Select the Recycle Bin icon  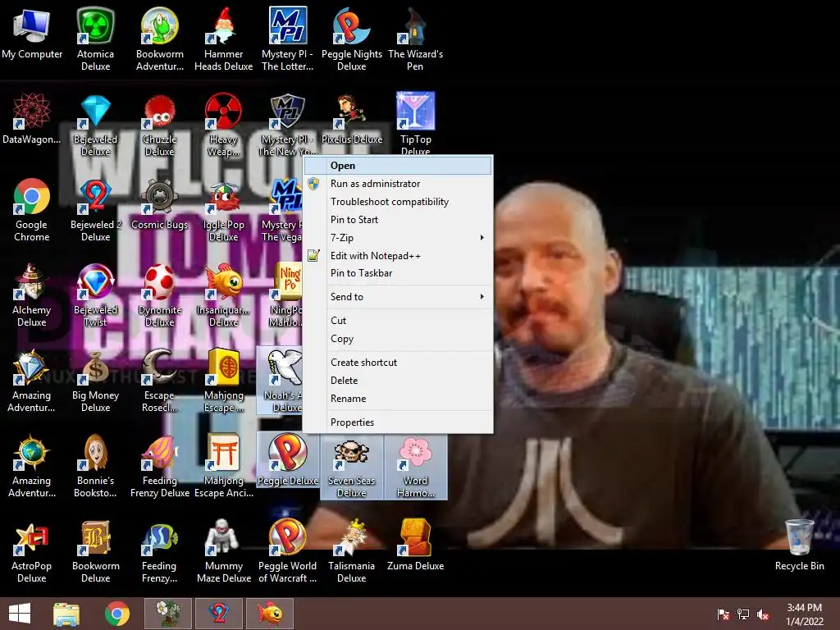(799, 545)
